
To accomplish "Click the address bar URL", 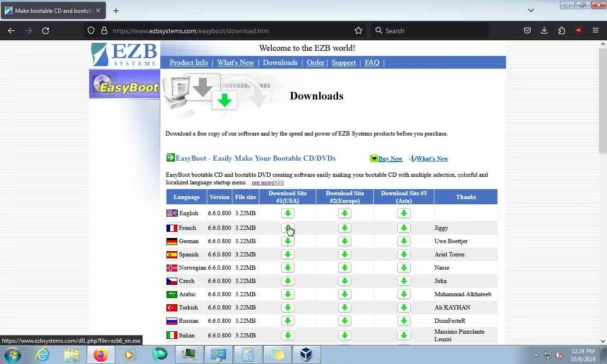I will pos(191,31).
